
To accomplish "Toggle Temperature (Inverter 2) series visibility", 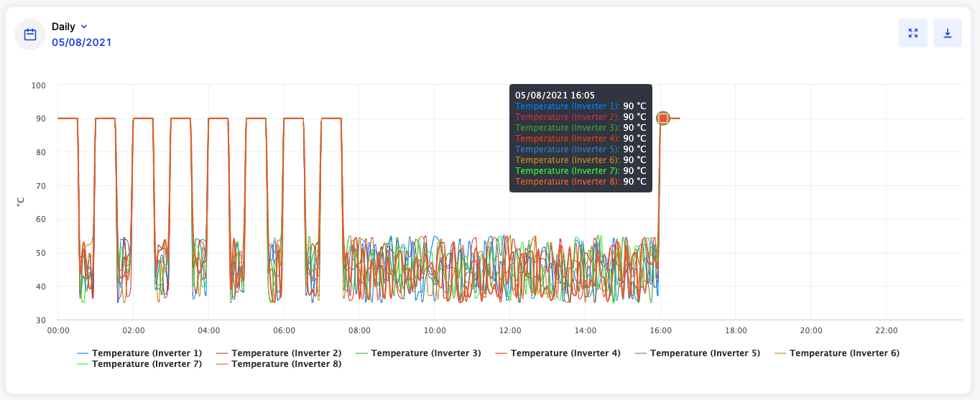I will coord(279,353).
